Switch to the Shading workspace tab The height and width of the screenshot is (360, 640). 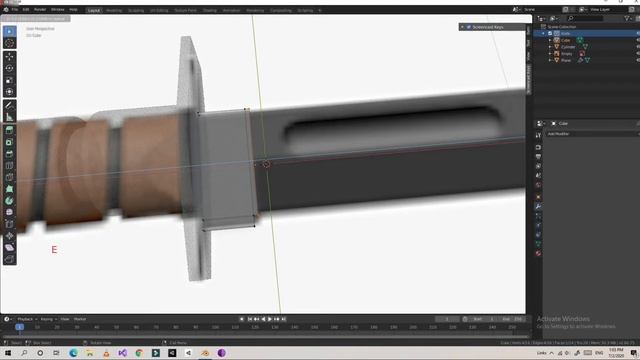tap(210, 10)
